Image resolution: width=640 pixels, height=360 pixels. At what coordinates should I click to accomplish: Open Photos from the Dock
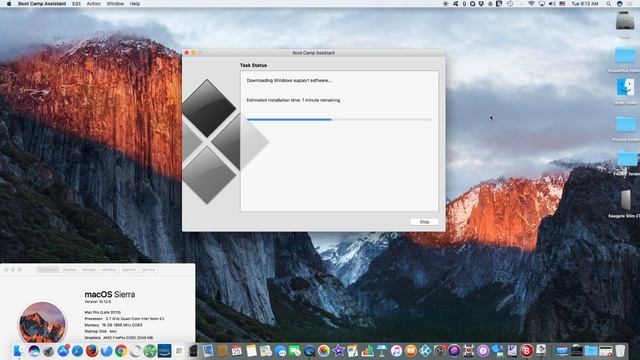(324, 351)
